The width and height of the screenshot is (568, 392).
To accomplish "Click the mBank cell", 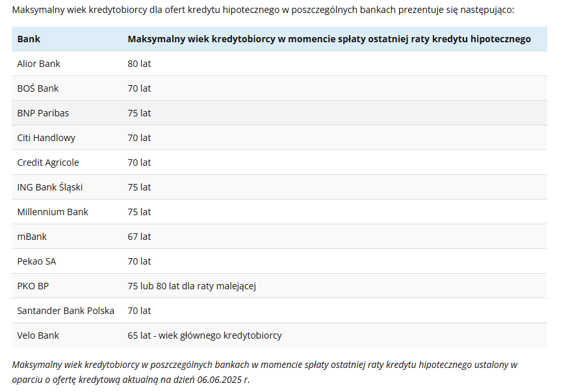I will click(32, 237).
